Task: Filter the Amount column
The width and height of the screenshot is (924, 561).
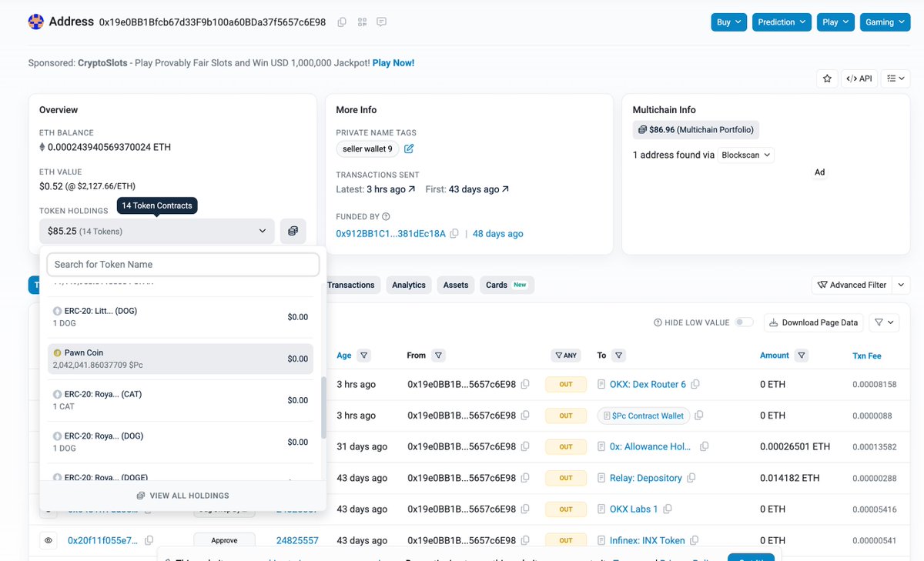Action: (x=802, y=356)
